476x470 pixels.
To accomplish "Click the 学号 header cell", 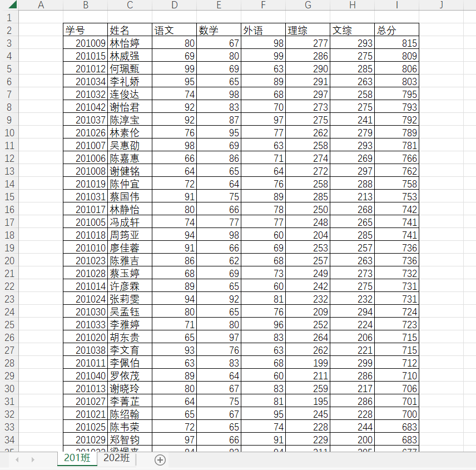I will point(85,30).
